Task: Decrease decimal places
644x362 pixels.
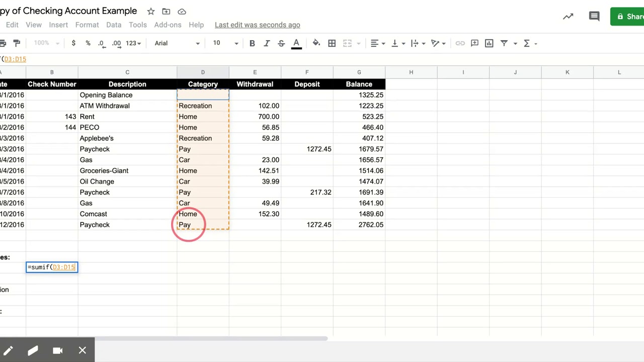Action: click(x=102, y=43)
